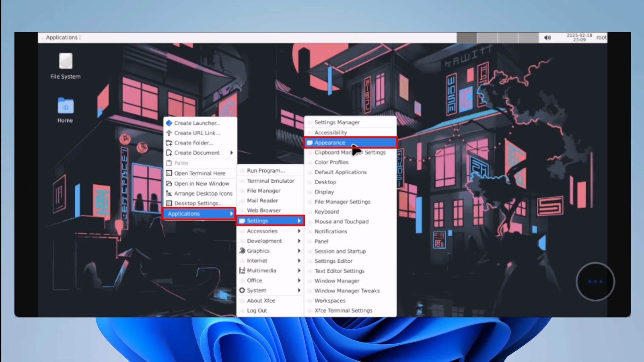Click the Create URL Link icon
This screenshot has height=362, width=644.
[x=169, y=133]
